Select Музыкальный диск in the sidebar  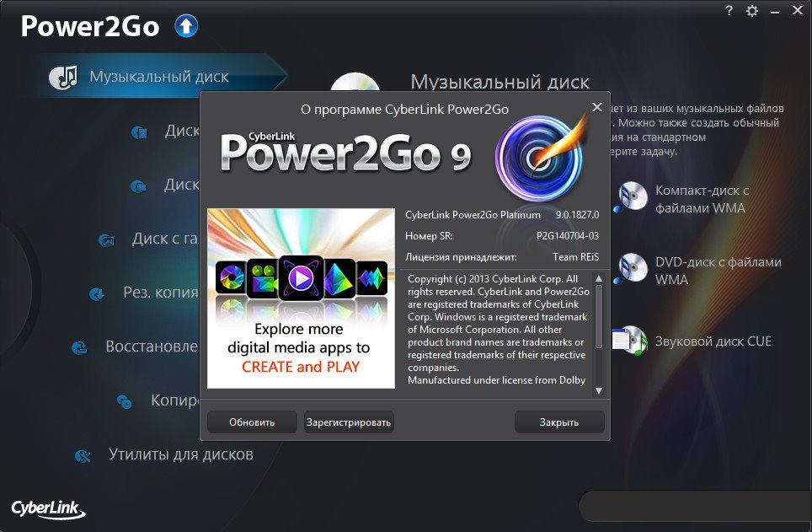(158, 77)
